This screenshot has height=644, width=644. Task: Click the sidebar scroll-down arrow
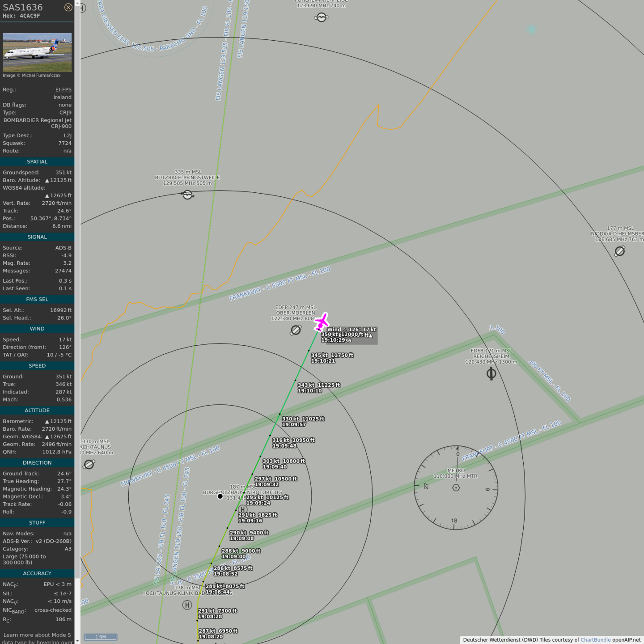click(x=77, y=640)
